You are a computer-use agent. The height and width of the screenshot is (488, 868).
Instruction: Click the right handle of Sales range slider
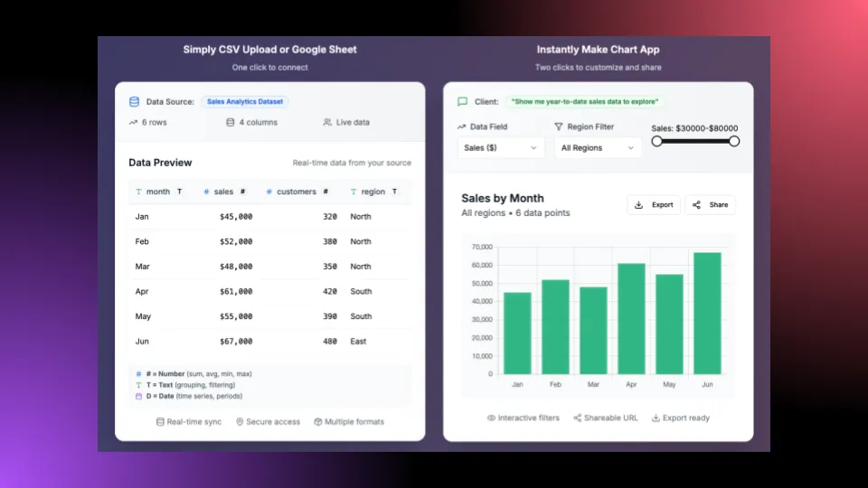(x=734, y=141)
